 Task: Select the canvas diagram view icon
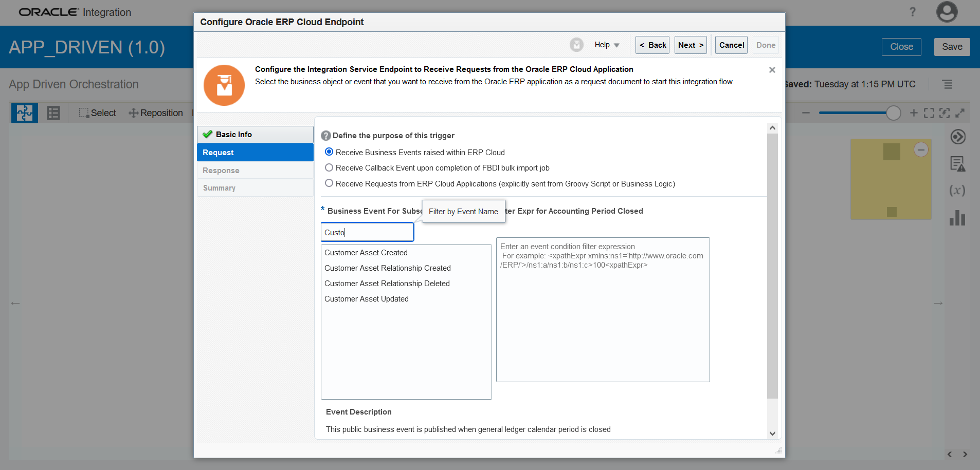pos(24,112)
